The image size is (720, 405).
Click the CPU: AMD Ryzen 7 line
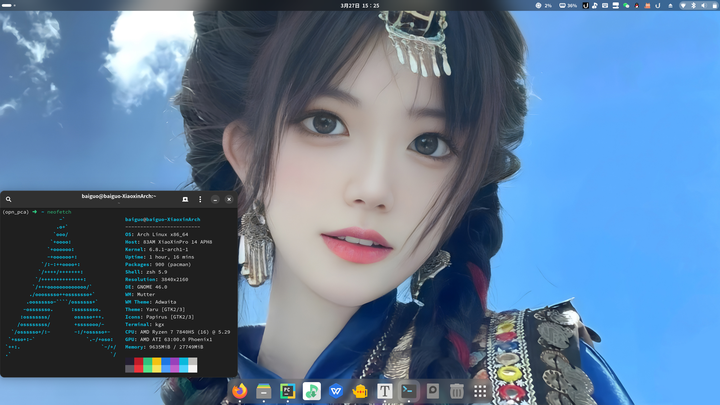pos(178,332)
